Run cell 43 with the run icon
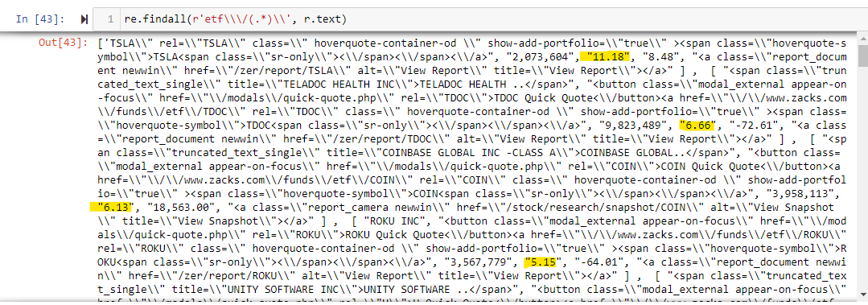Image resolution: width=868 pixels, height=305 pixels. point(84,19)
